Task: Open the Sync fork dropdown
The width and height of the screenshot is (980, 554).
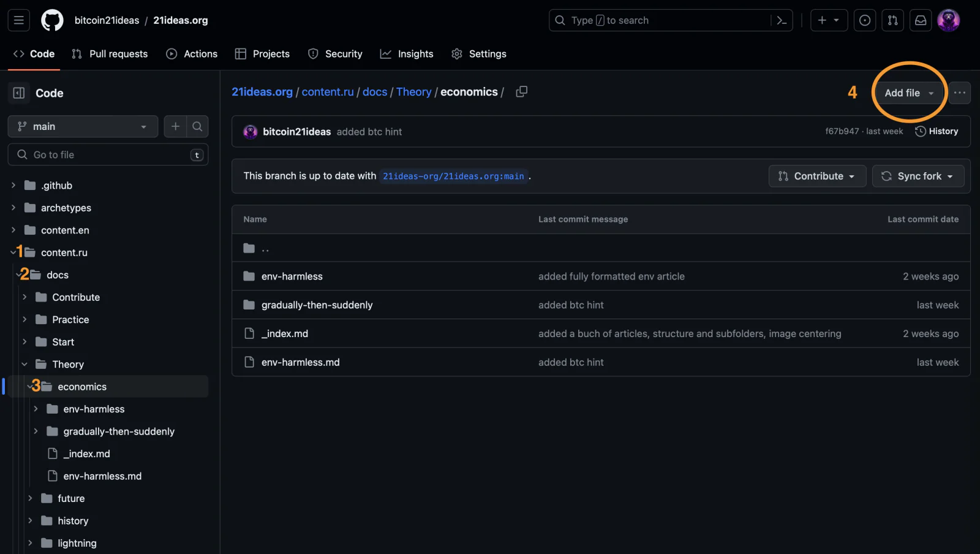Action: (918, 176)
